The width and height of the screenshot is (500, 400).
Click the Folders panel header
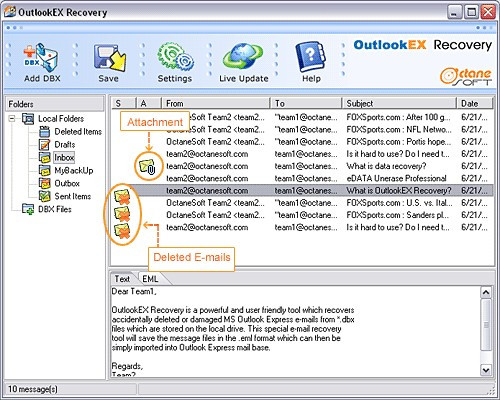point(55,104)
